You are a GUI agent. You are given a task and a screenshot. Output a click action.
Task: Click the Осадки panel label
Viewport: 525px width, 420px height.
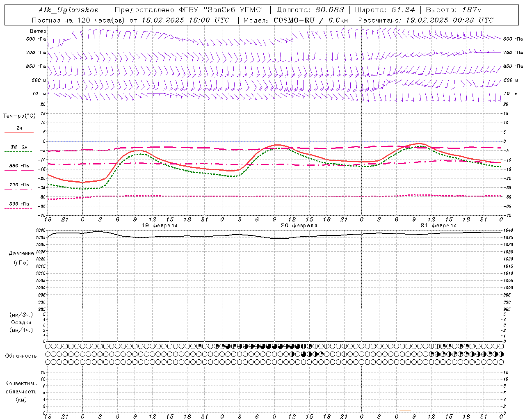click(x=21, y=322)
